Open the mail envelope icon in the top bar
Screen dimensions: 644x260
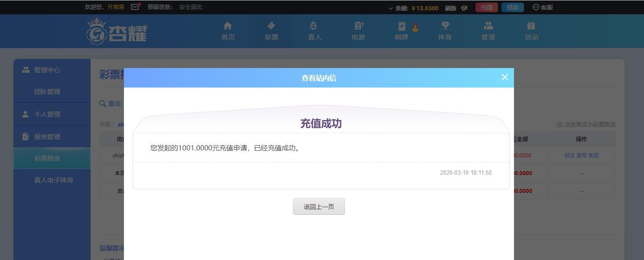(x=135, y=7)
